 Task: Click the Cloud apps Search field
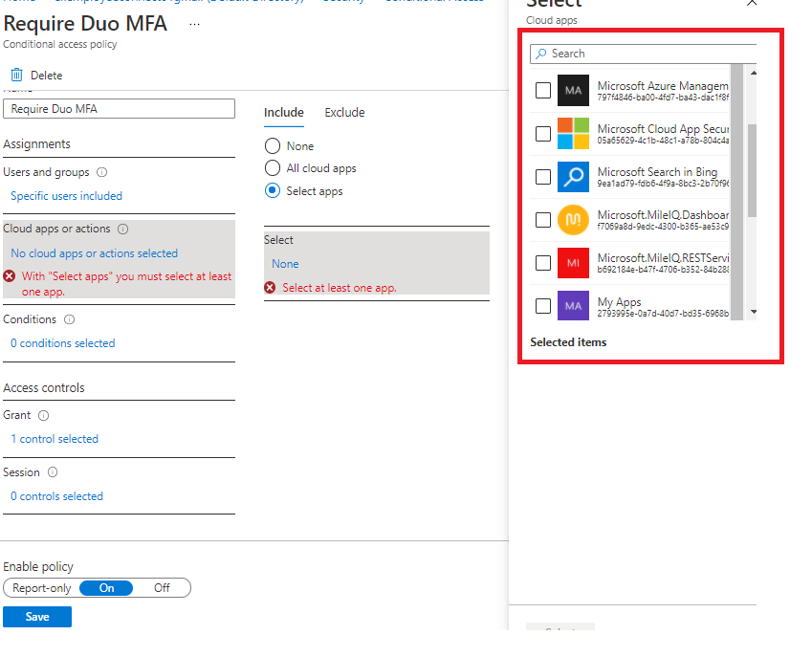[643, 54]
